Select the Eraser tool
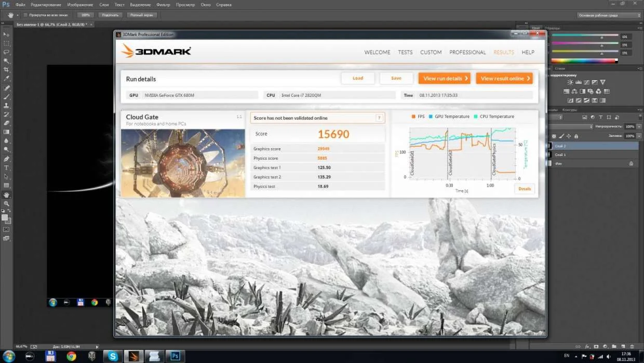 (x=7, y=123)
